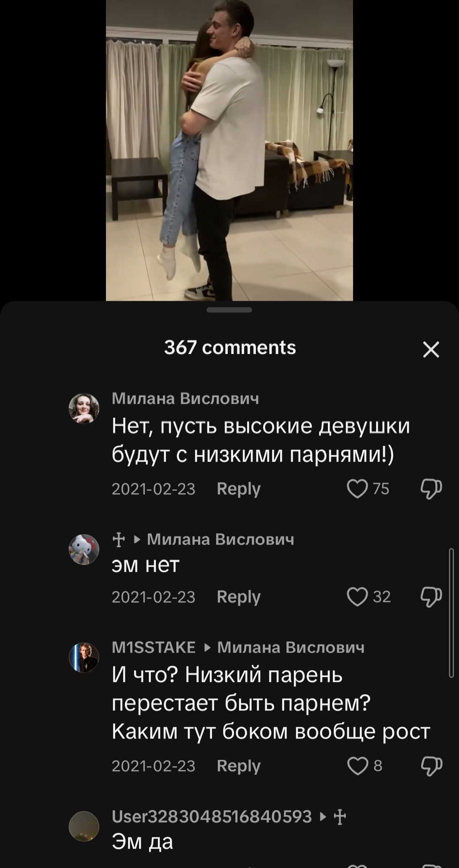Open M1SSTAKE's avatar profile
The image size is (459, 868).
84,657
